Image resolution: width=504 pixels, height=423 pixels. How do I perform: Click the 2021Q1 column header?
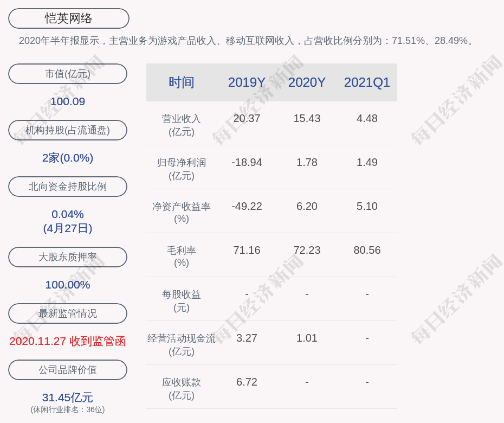point(367,82)
